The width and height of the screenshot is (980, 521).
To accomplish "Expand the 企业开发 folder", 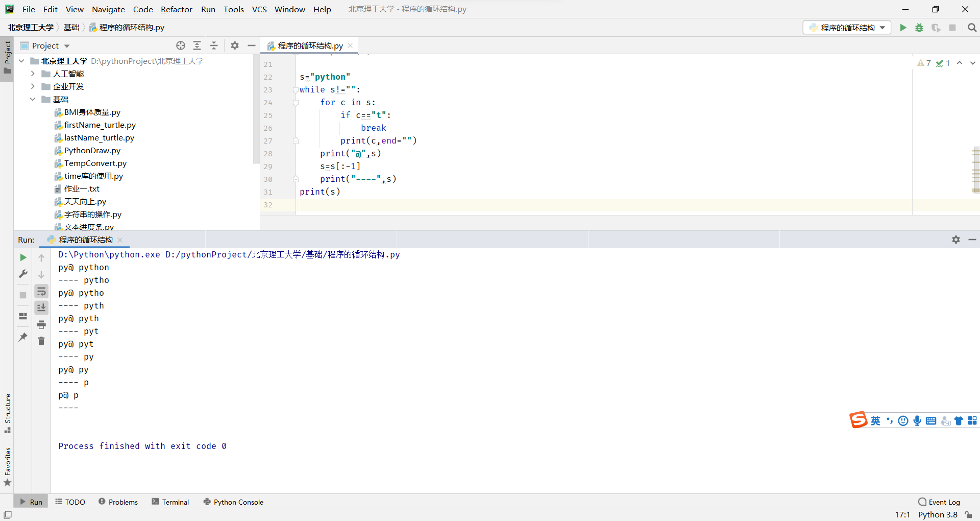I will pos(33,86).
